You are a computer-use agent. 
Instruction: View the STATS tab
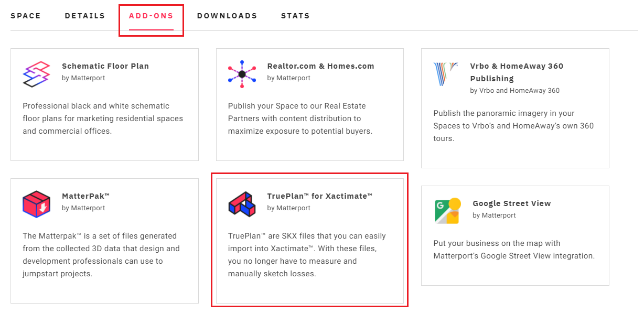click(x=295, y=16)
